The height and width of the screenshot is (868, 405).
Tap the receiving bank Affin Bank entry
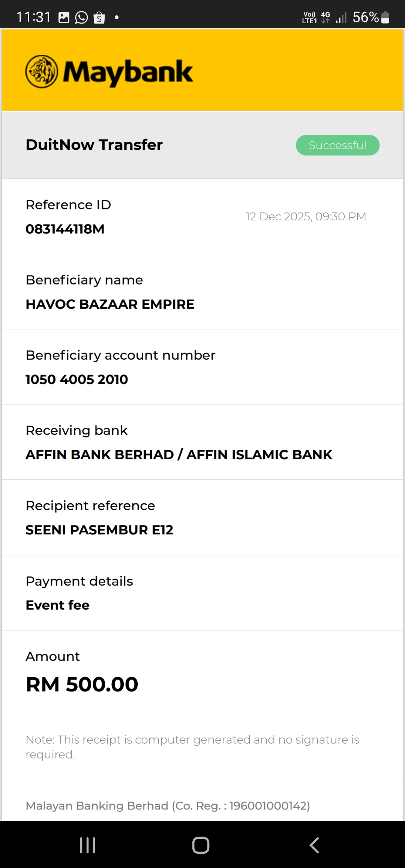[x=179, y=455]
